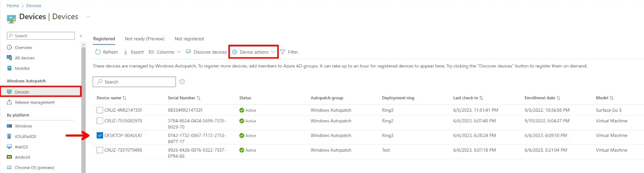Click Surface Go 3 model cell

click(609, 110)
